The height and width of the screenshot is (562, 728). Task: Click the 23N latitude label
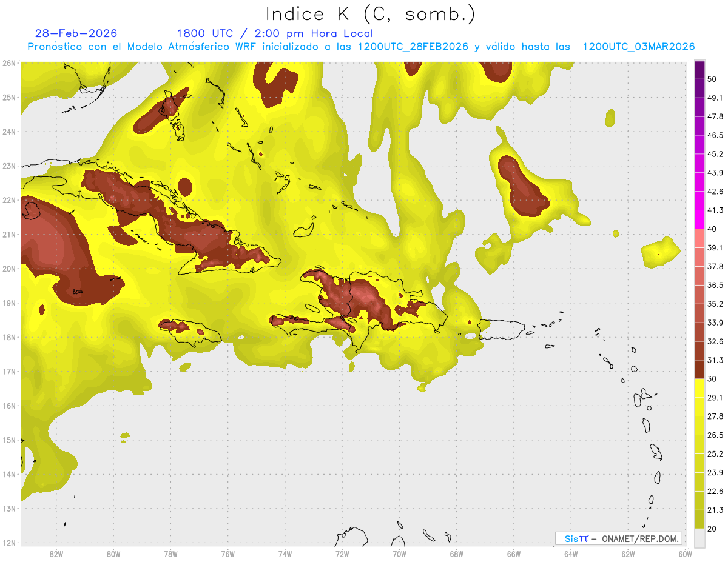click(8, 166)
